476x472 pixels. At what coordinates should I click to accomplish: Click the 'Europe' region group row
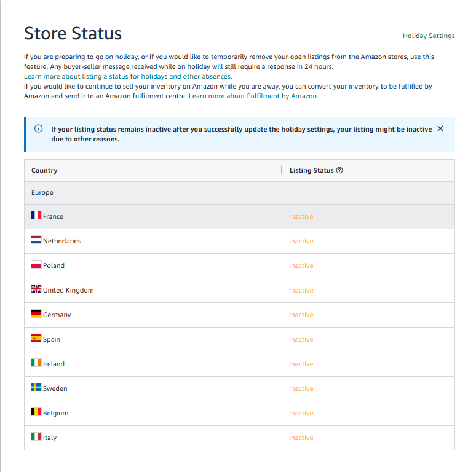click(239, 193)
